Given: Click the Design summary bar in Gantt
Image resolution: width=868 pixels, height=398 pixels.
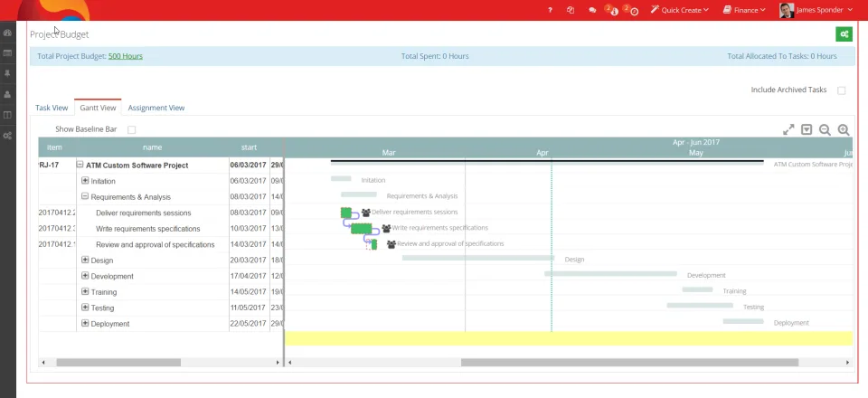Looking at the screenshot, I should 478,258.
